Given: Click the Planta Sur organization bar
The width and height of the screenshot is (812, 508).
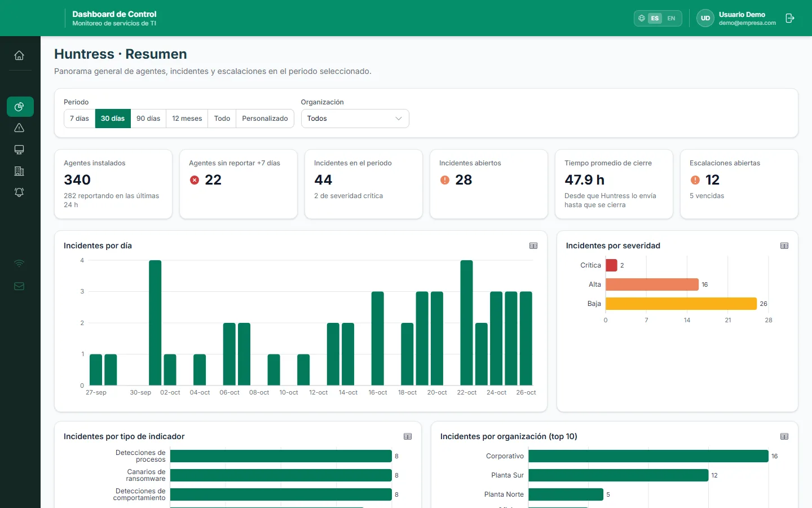Looking at the screenshot, I should coord(619,475).
